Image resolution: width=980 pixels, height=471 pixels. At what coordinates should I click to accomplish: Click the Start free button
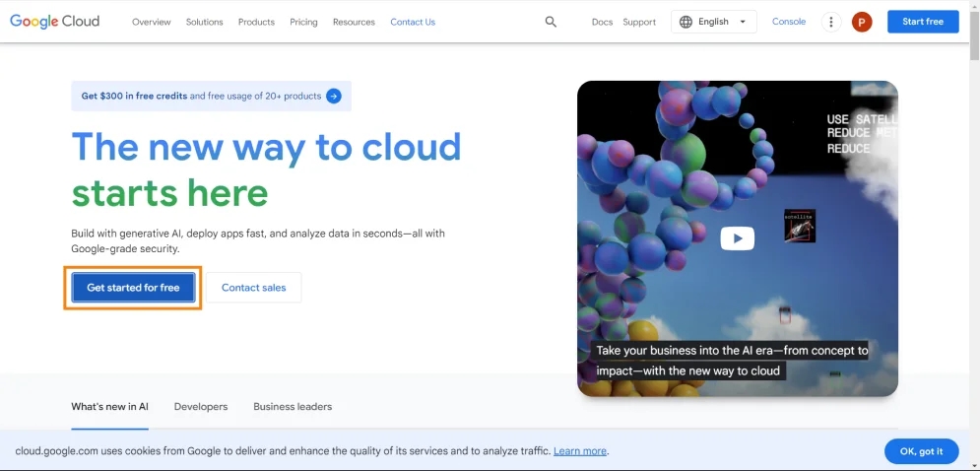click(923, 22)
